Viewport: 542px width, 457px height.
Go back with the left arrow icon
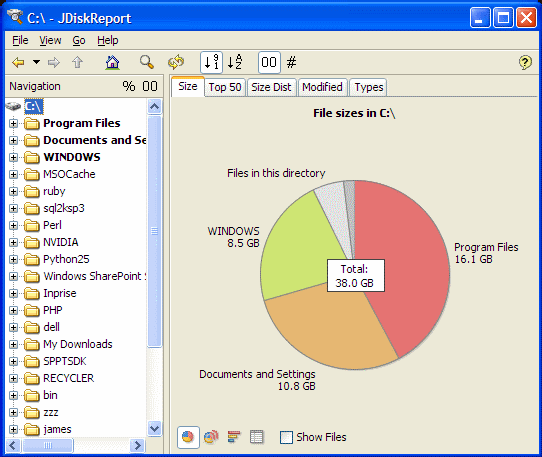(x=18, y=63)
